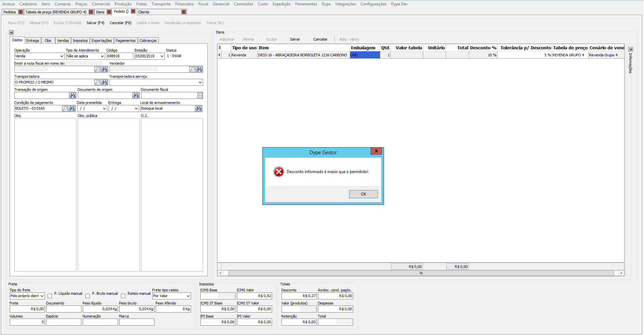
Task: Open the Comercial menu
Action: tap(101, 4)
